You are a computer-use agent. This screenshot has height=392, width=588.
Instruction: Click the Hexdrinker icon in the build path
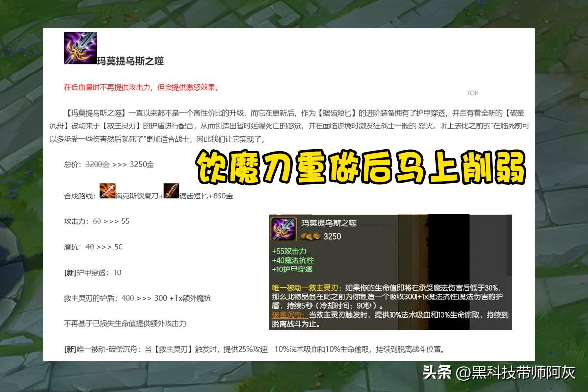(107, 191)
